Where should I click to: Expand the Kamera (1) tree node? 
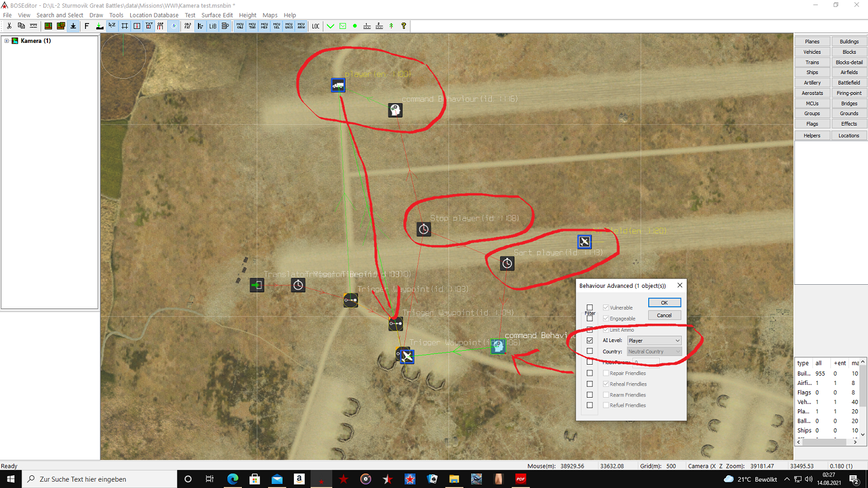pos(6,41)
